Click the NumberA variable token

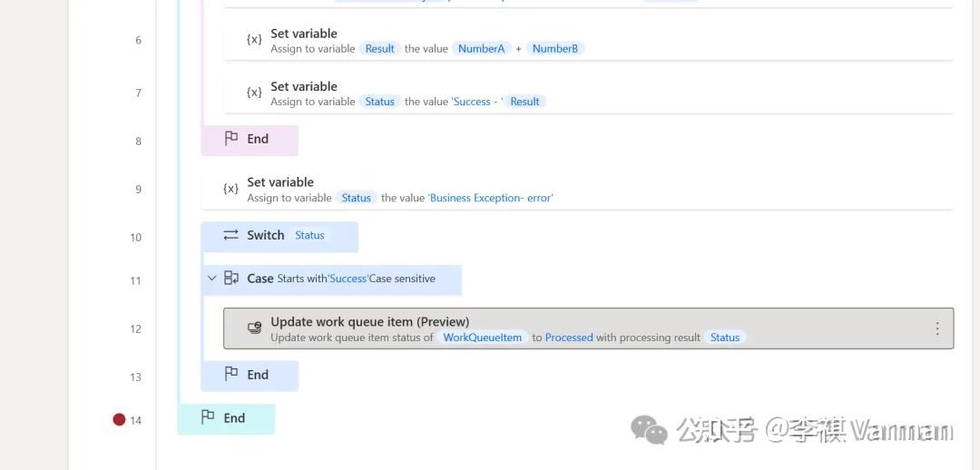coord(481,49)
